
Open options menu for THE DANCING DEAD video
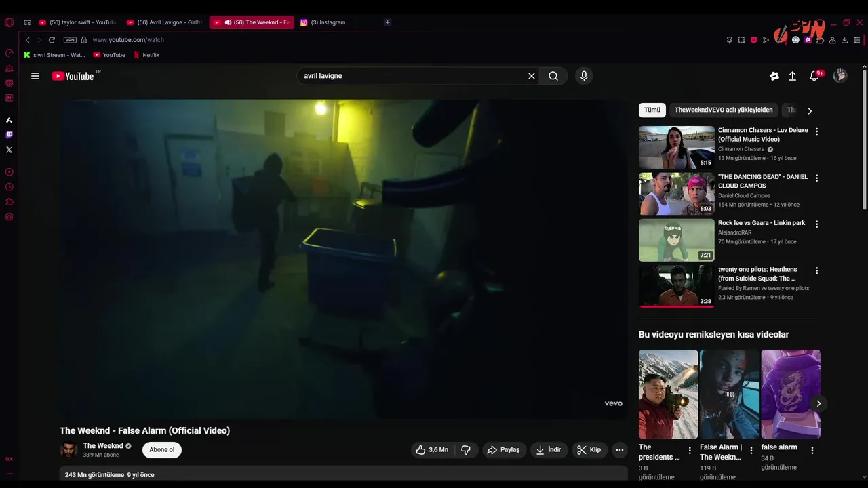click(816, 178)
